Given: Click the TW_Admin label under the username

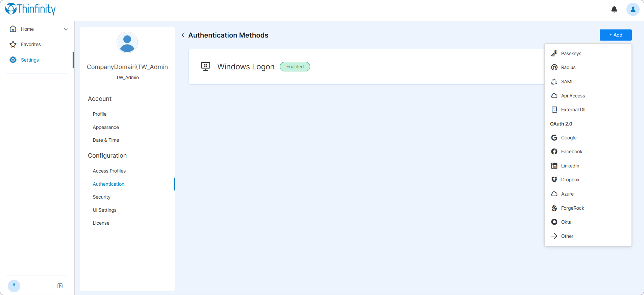Looking at the screenshot, I should tap(127, 77).
